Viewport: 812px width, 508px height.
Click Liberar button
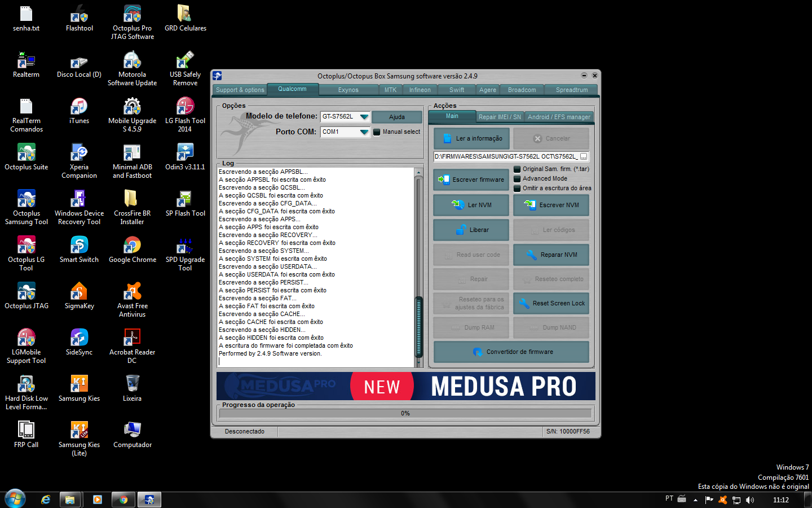point(472,230)
